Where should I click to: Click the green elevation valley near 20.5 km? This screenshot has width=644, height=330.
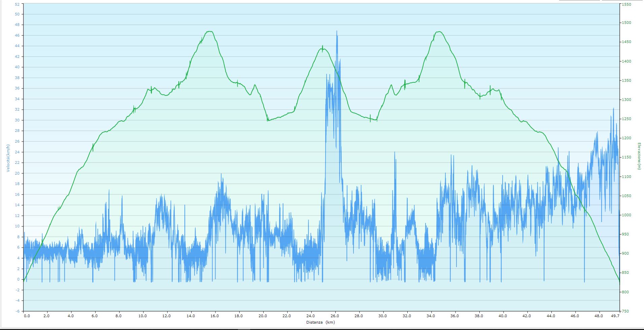pyautogui.click(x=268, y=120)
